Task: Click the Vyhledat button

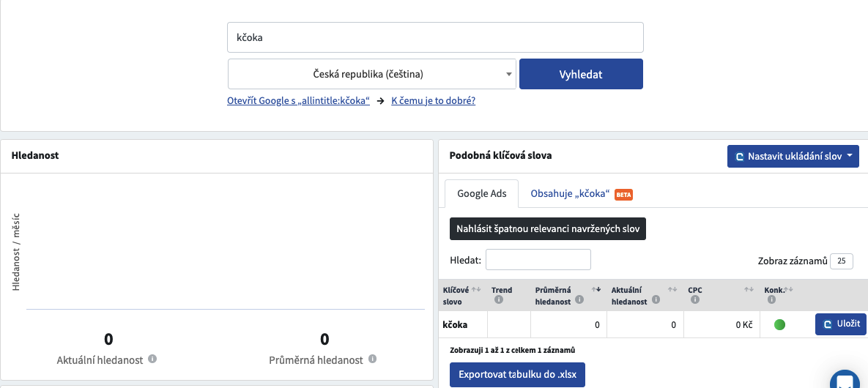Action: 581,74
